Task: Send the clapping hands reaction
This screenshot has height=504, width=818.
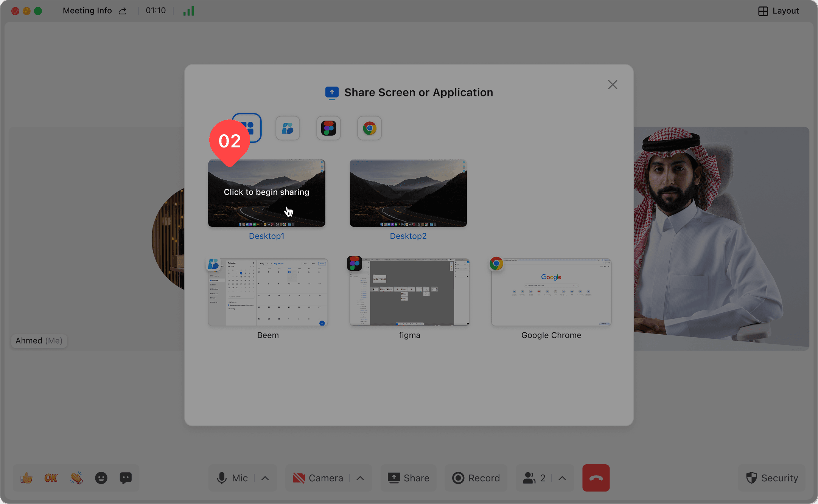Action: (76, 478)
